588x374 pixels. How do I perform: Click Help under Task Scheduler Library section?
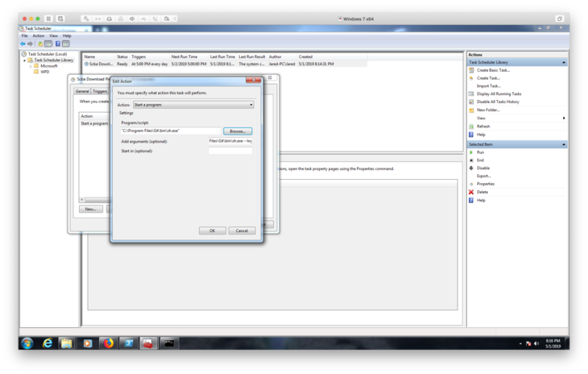(481, 135)
